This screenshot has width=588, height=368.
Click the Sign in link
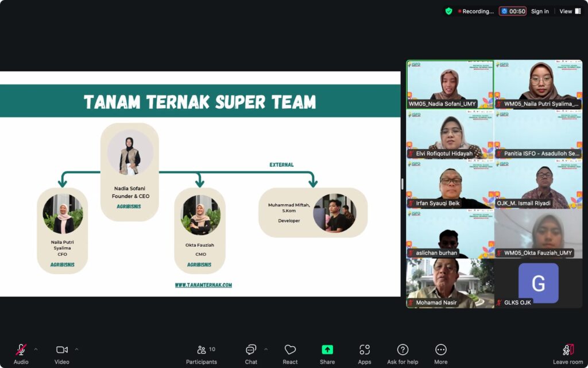click(540, 11)
